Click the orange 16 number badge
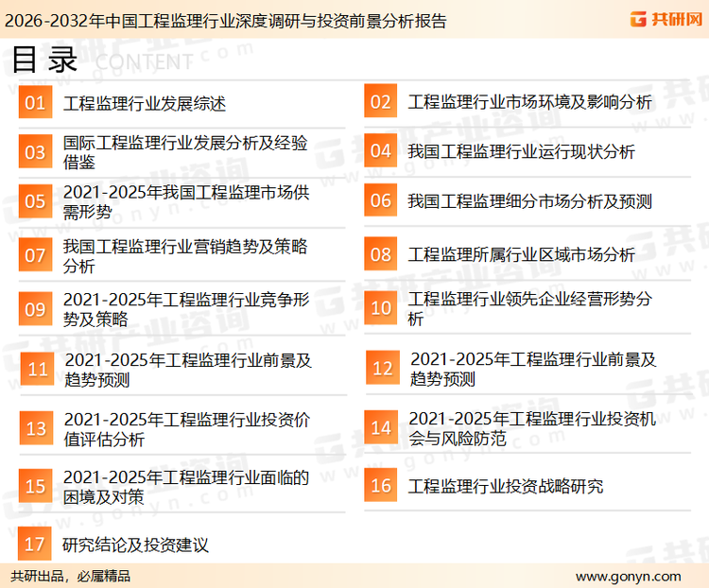This screenshot has width=709, height=588. pyautogui.click(x=381, y=485)
